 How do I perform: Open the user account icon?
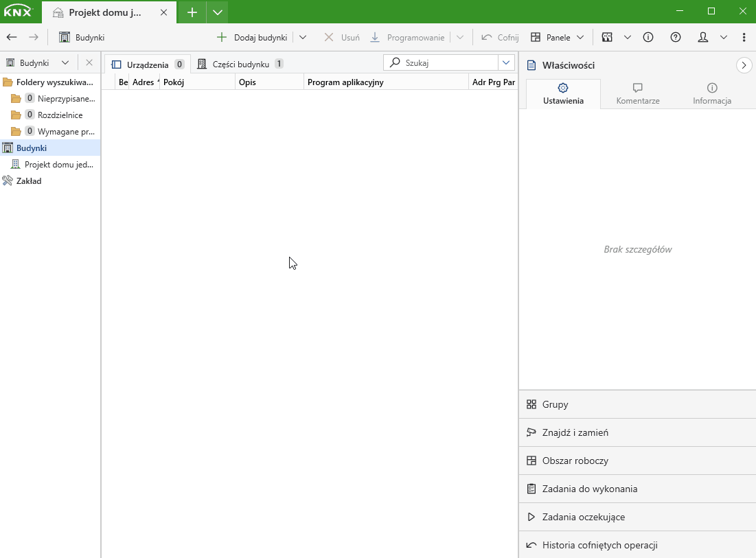(703, 38)
